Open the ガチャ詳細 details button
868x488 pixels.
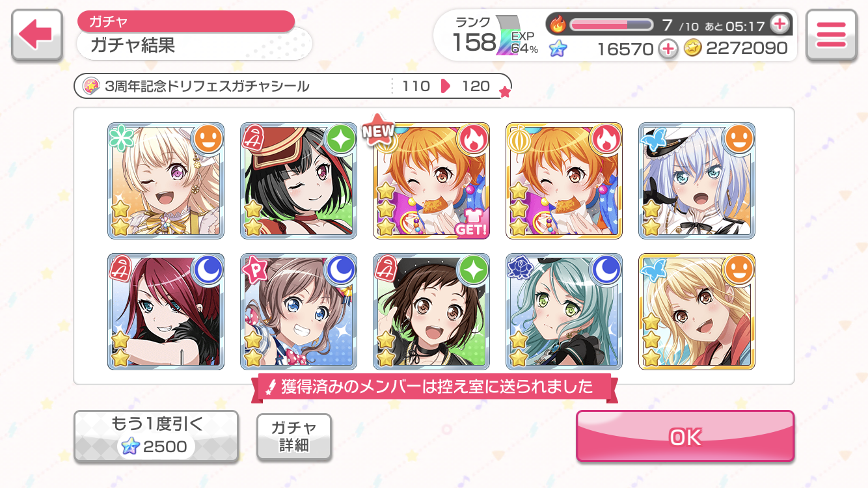[x=294, y=437]
